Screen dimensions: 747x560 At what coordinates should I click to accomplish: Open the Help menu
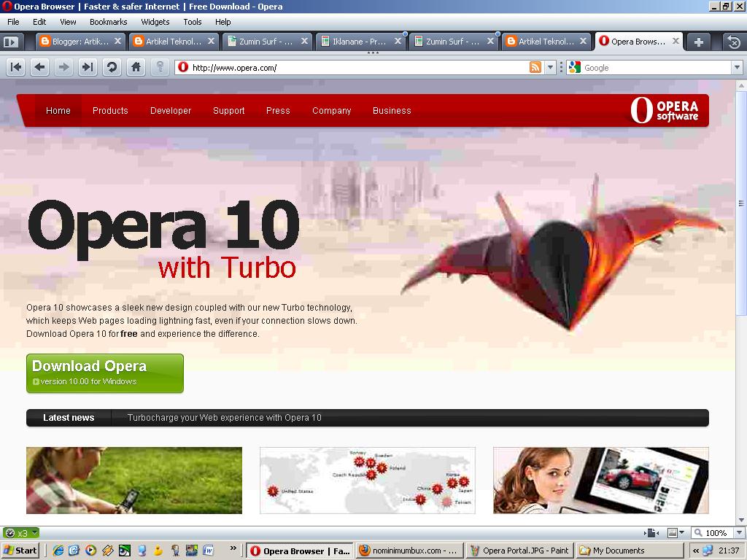tap(223, 22)
